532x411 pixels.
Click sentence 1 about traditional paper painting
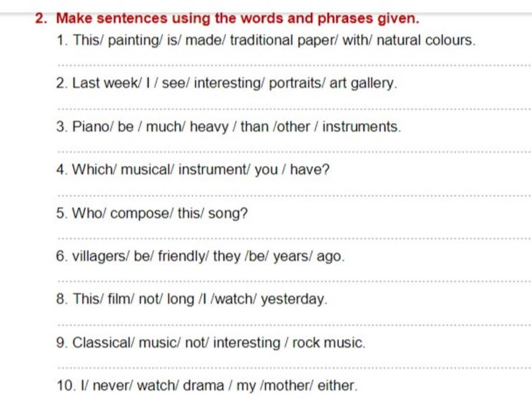coord(267,40)
